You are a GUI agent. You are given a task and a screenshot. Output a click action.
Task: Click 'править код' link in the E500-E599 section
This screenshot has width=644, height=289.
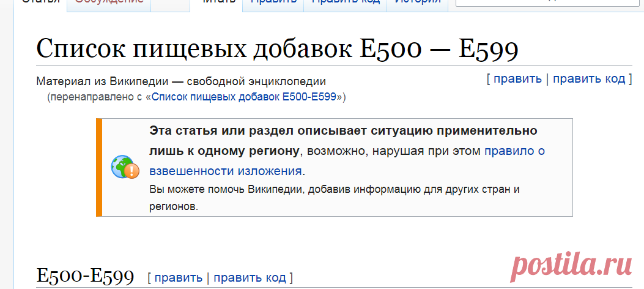[250, 277]
